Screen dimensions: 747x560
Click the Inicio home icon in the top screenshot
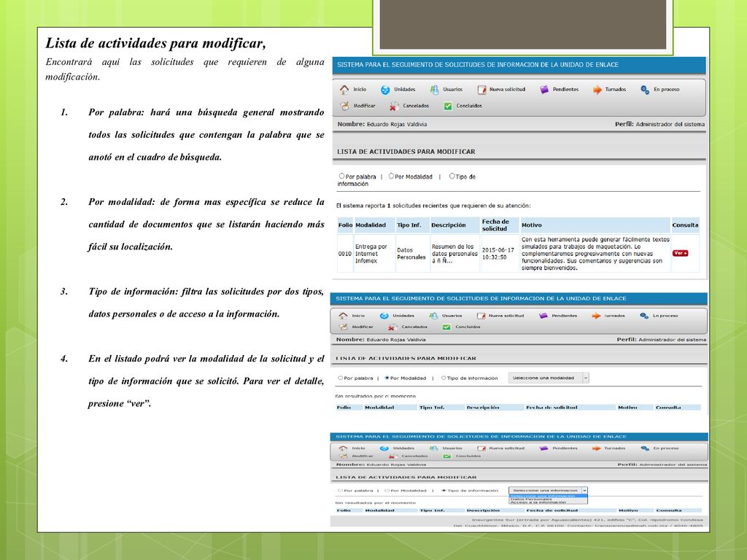coord(344,90)
